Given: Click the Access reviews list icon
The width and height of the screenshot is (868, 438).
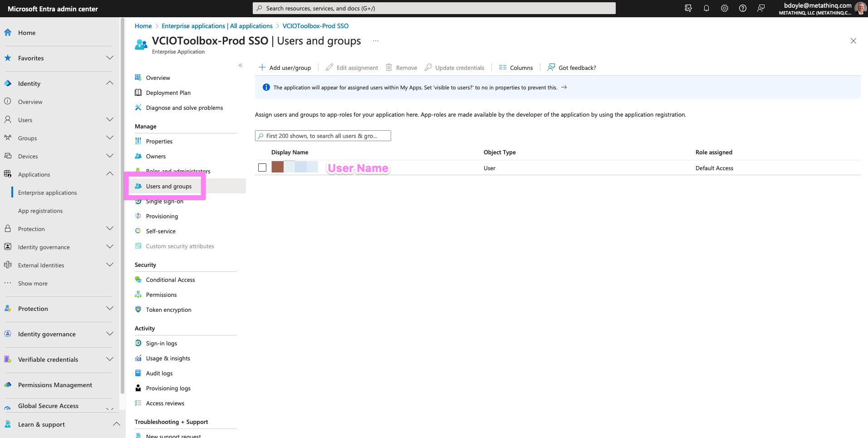Looking at the screenshot, I should click(138, 403).
